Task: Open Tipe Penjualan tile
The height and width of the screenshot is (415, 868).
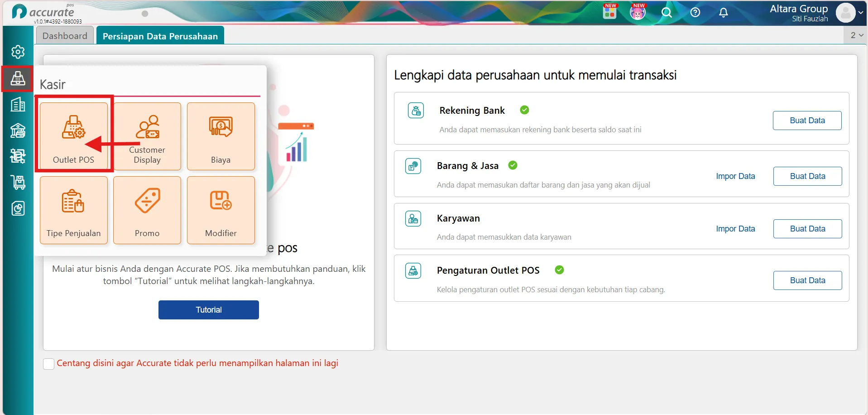Action: (74, 210)
